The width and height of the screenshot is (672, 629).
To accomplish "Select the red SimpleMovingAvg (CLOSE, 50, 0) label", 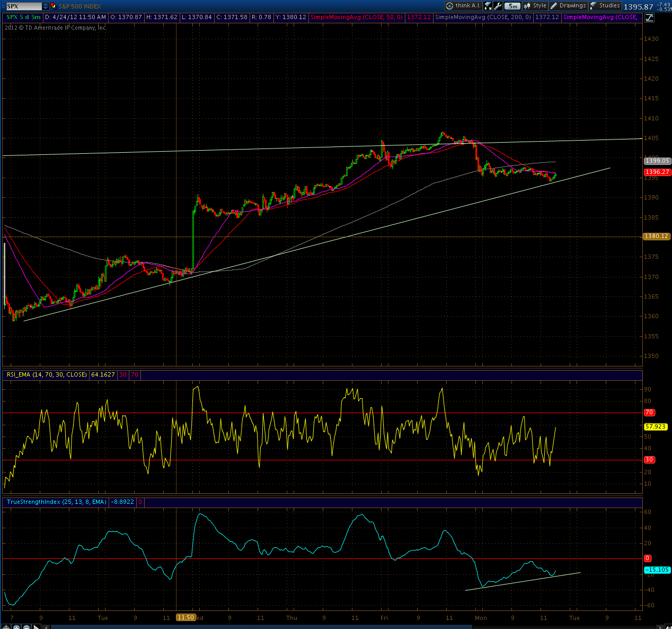I will coord(357,17).
